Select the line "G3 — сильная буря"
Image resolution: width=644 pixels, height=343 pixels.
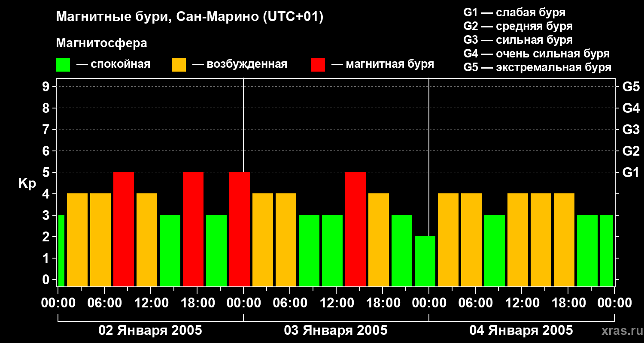tap(518, 39)
